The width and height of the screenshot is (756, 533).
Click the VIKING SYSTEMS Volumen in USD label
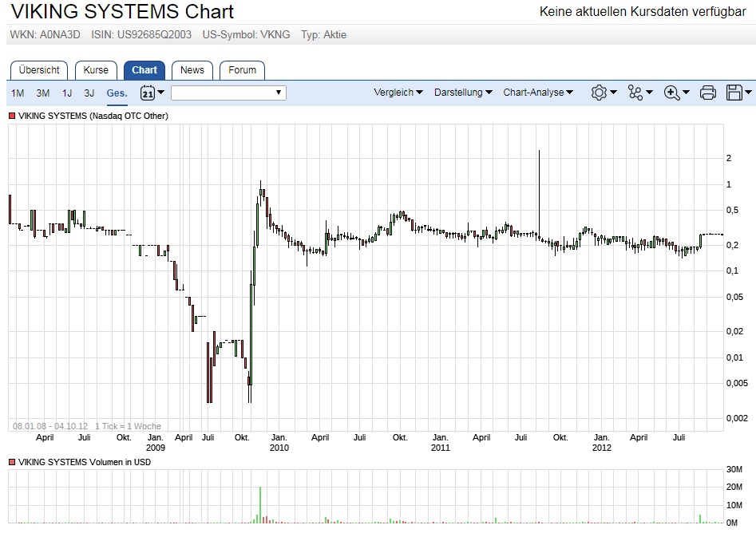tap(85, 462)
